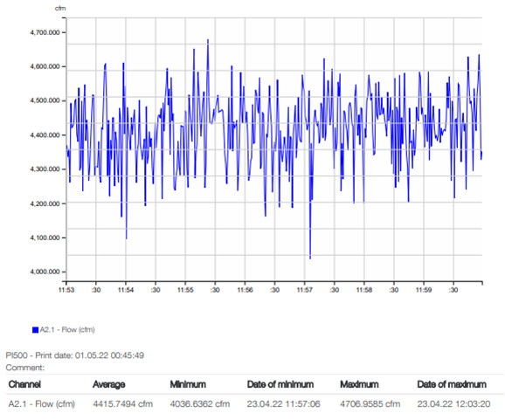Viewport: 505px width, 420px height.
Task: Click the 4,000.000 y-axis label
Action: pyautogui.click(x=45, y=272)
